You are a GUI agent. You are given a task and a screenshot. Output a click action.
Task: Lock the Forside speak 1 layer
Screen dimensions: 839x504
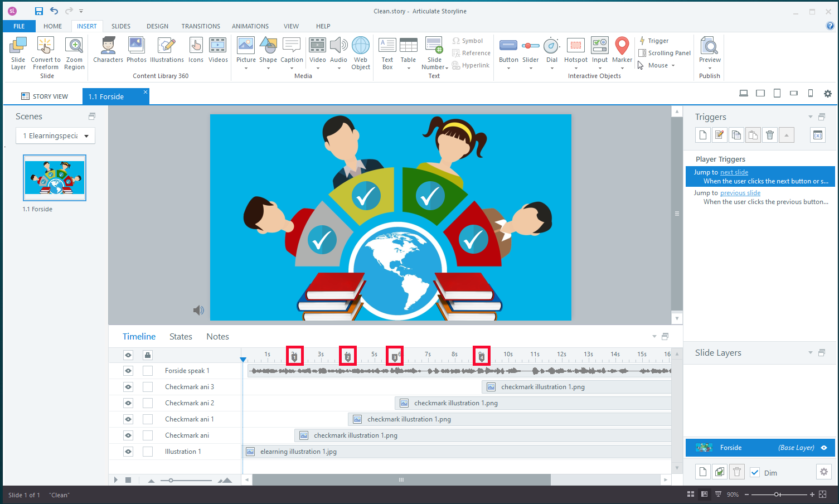pos(148,370)
